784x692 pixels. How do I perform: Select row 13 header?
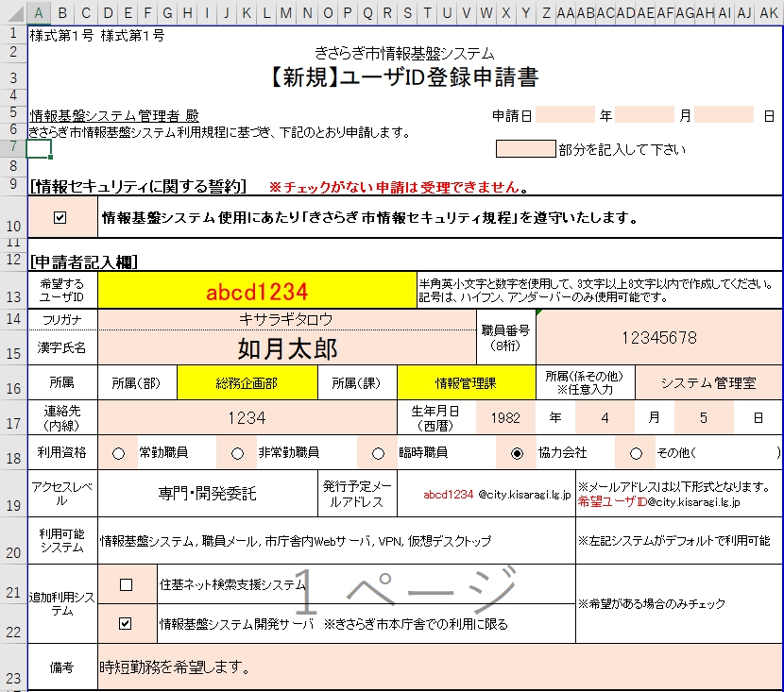click(x=13, y=290)
